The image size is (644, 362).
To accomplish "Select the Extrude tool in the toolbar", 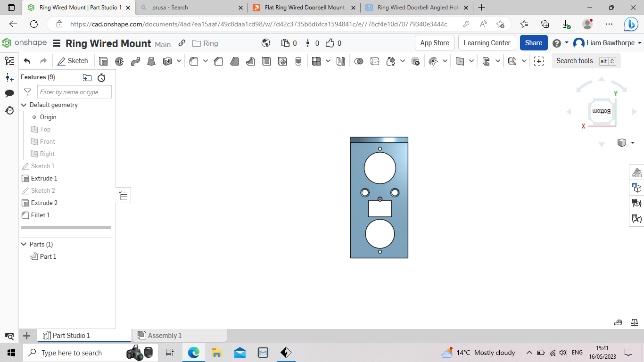I will 103,61.
